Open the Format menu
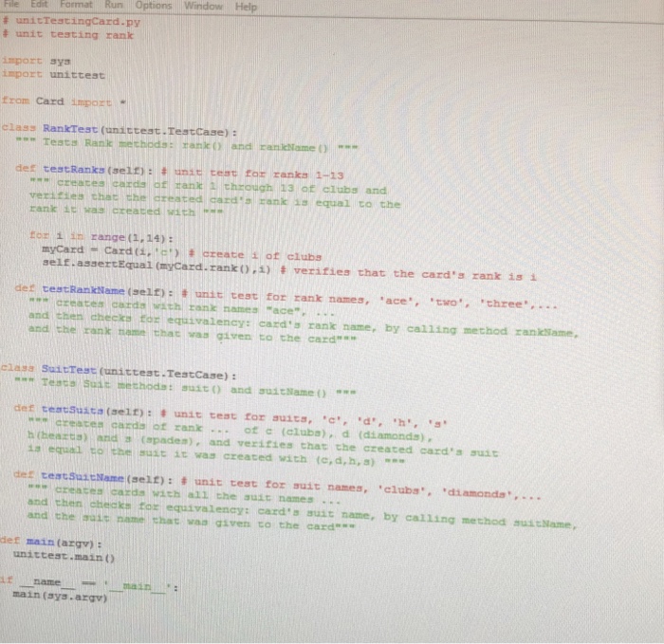 click(76, 5)
